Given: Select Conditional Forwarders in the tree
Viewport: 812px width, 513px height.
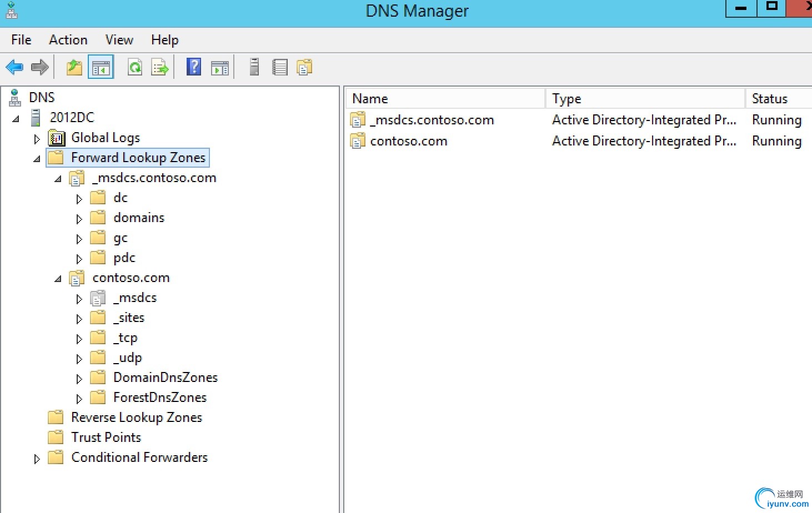Looking at the screenshot, I should [139, 457].
